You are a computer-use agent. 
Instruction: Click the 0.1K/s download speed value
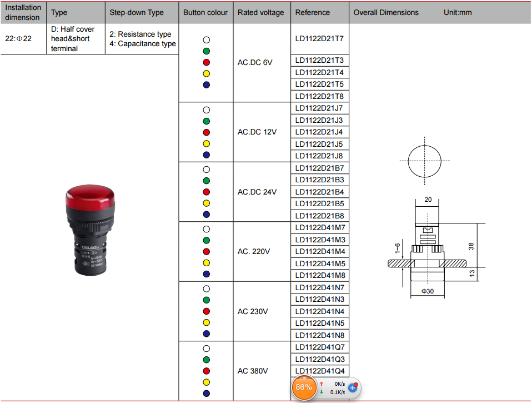click(x=338, y=392)
